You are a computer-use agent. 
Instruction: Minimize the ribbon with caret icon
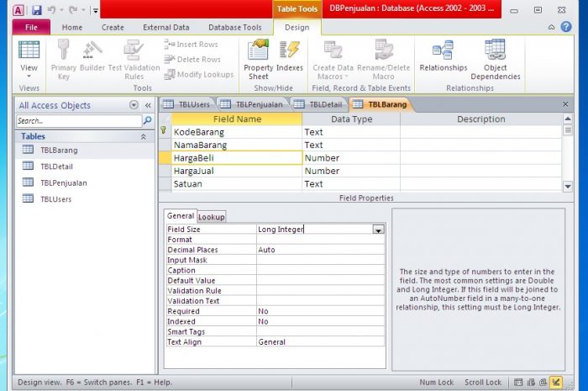(551, 27)
